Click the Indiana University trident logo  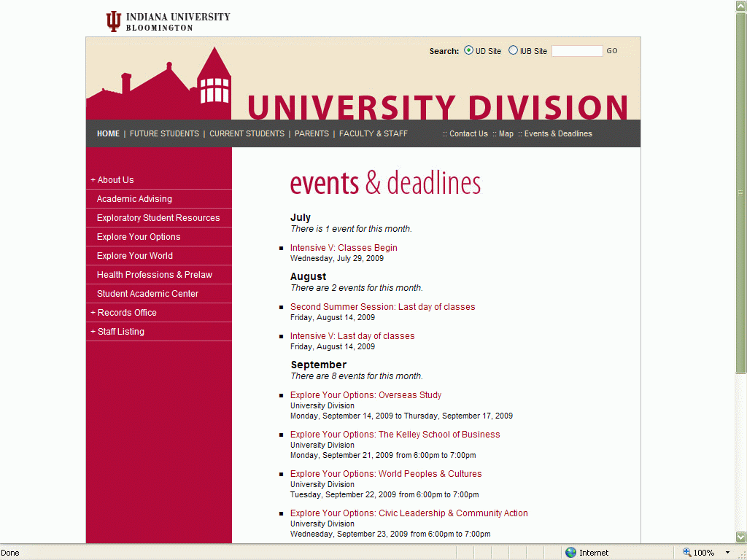pyautogui.click(x=113, y=21)
